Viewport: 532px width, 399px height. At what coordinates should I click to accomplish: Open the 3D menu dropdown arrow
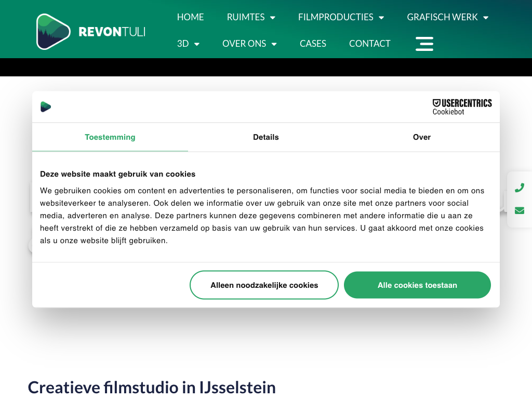(197, 44)
